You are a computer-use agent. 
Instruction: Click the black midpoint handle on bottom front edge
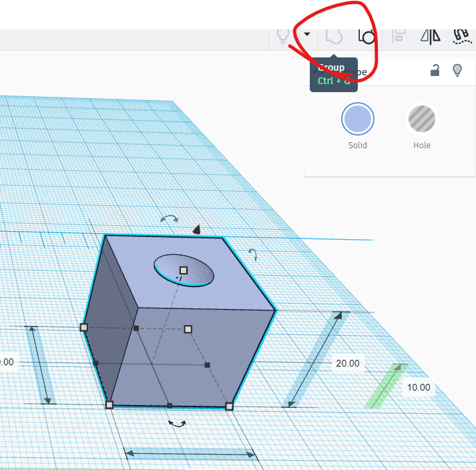tap(170, 406)
